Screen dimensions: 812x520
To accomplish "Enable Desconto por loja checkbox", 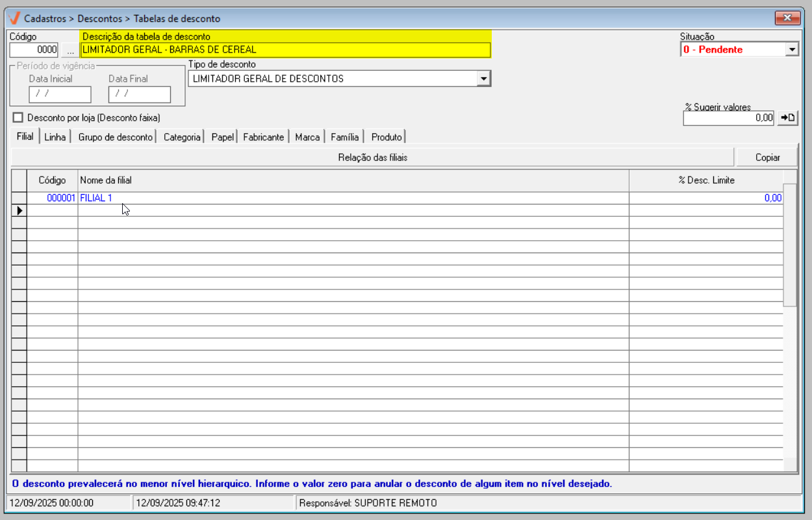I will click(18, 118).
